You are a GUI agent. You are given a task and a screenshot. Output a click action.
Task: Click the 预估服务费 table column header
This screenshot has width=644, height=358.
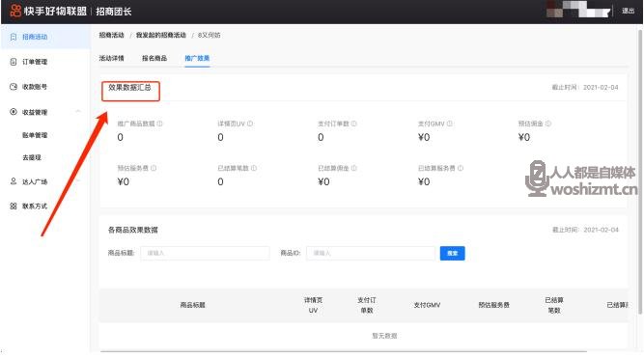click(x=493, y=305)
